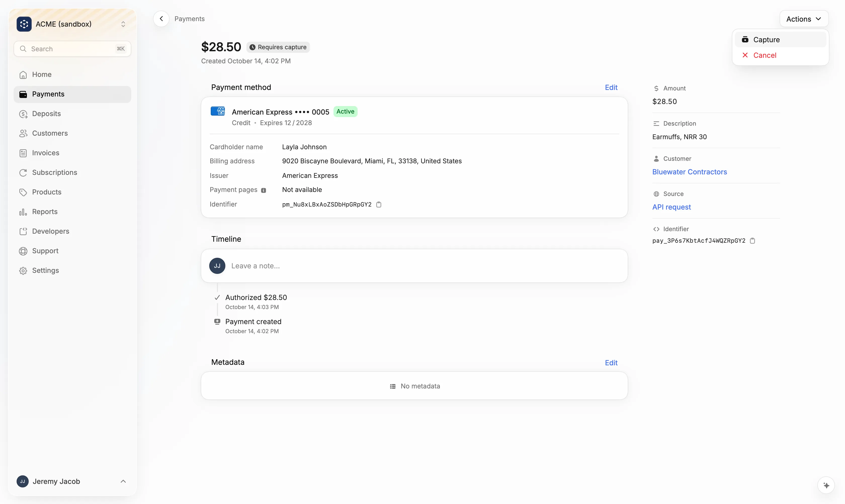Click the Payment created timeline entry

point(253,322)
